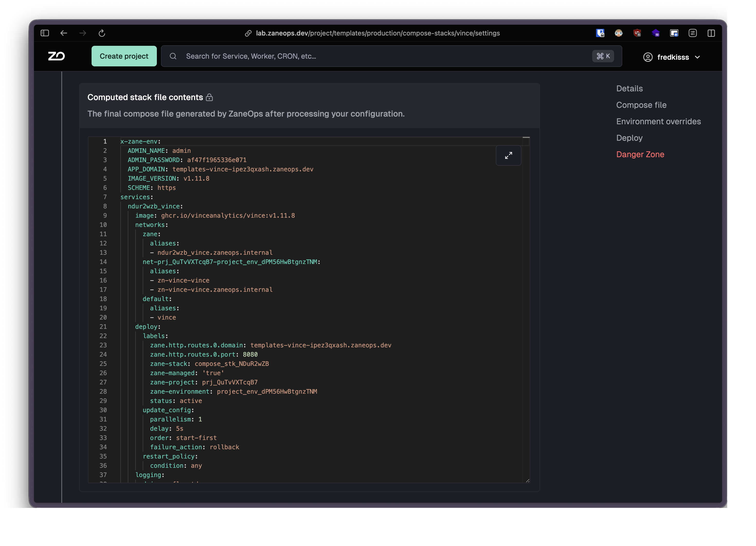This screenshot has height=546, width=756.
Task: Click the IMAGE_VERSION v1.11.8 line
Action: click(x=168, y=179)
